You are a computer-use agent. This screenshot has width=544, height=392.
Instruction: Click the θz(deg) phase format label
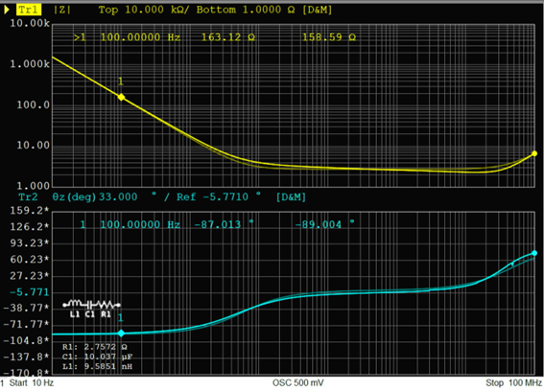point(74,197)
